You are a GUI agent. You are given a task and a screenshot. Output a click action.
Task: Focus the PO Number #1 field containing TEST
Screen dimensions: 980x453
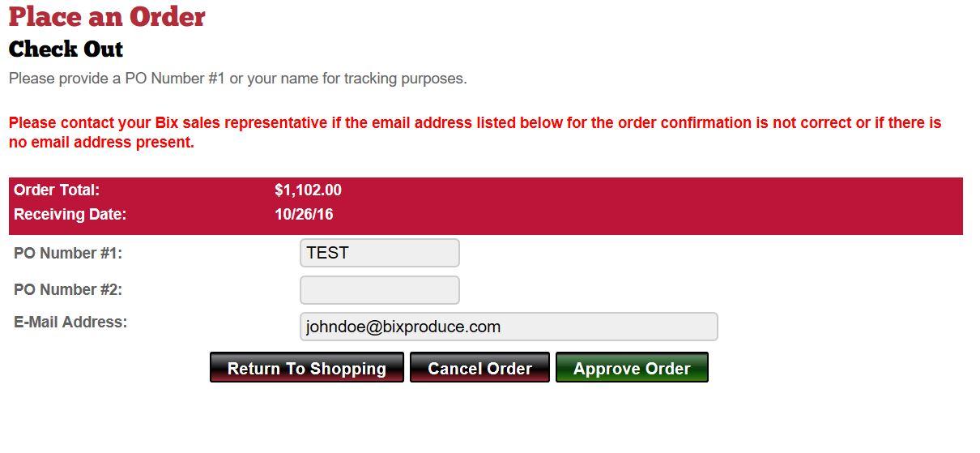(380, 253)
